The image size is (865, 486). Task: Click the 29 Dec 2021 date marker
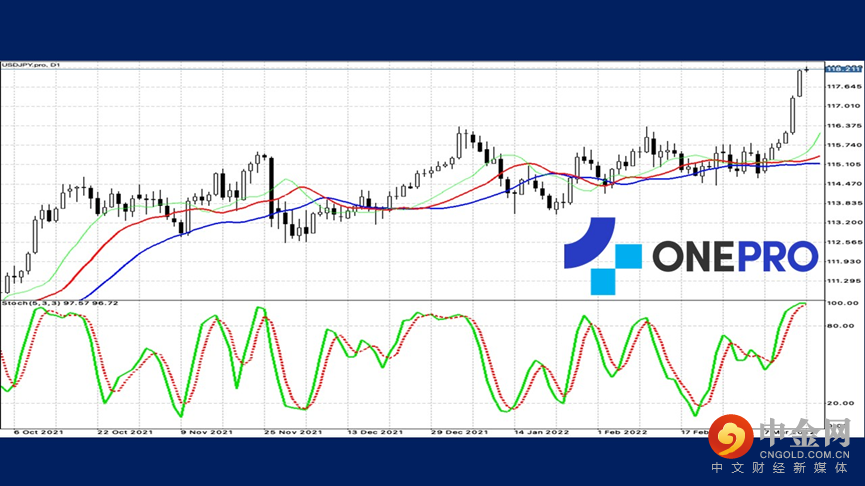click(x=460, y=432)
